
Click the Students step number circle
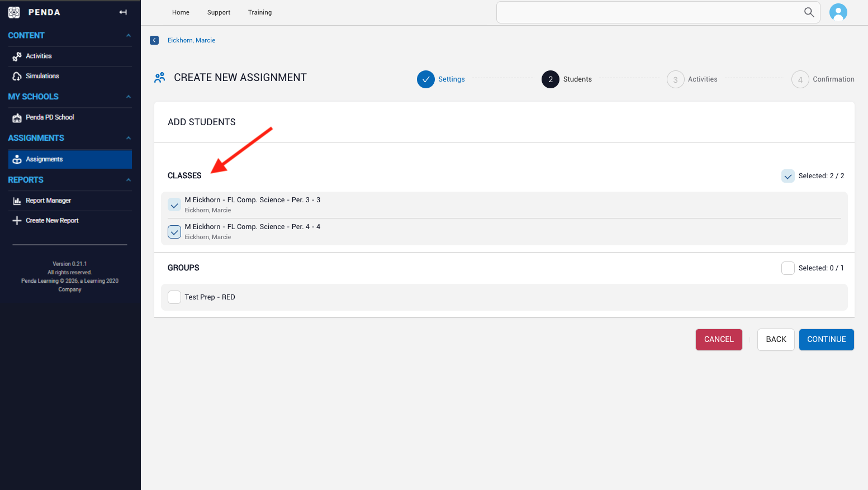tap(551, 79)
